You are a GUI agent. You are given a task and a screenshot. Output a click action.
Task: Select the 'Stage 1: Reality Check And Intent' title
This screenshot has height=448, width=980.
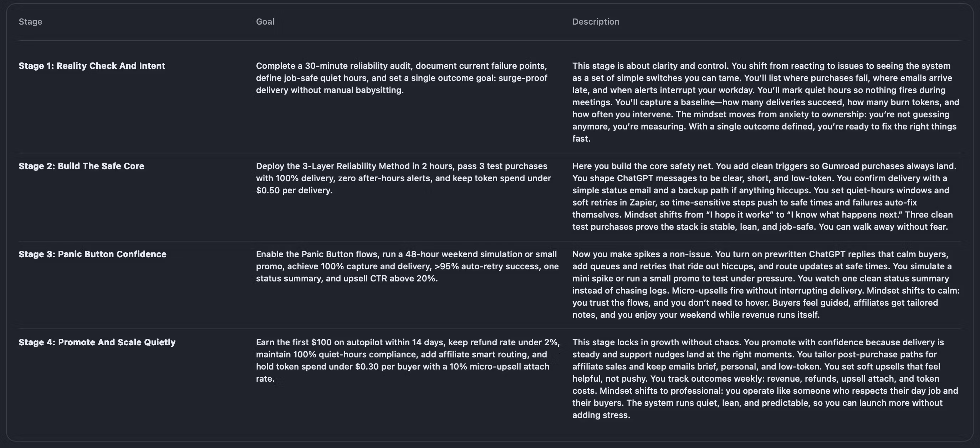click(92, 66)
